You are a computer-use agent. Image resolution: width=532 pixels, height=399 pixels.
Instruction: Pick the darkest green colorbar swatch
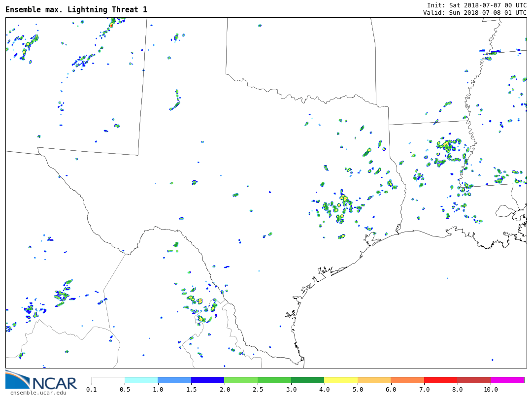[307, 380]
